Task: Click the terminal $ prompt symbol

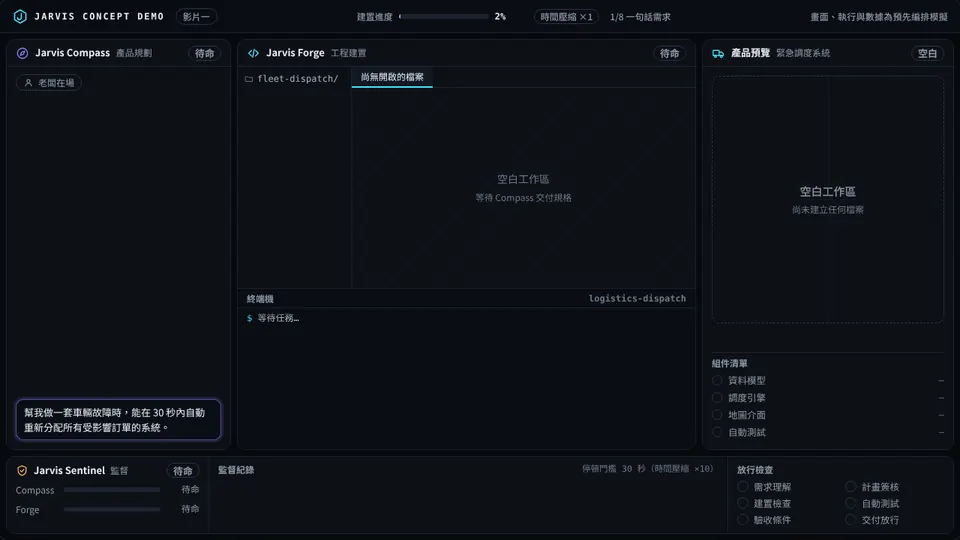Action: pos(249,318)
